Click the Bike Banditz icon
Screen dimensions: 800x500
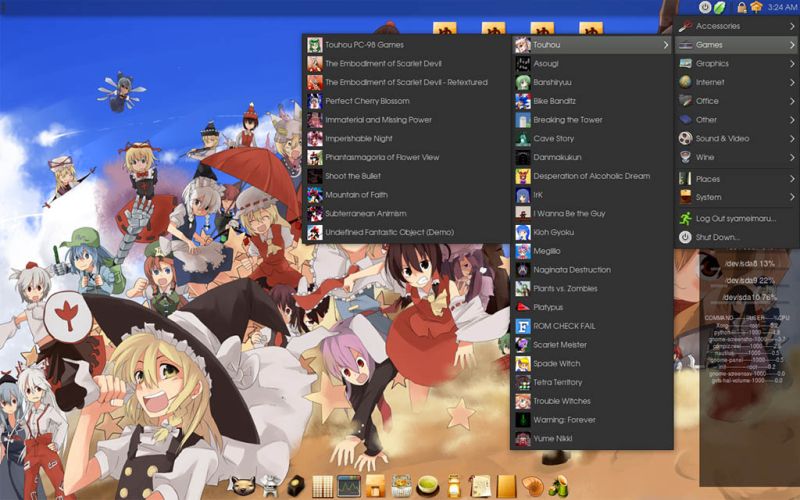coord(523,101)
